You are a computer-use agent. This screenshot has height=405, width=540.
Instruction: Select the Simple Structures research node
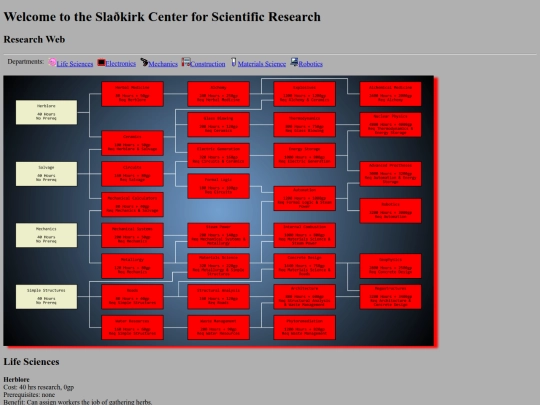click(46, 297)
